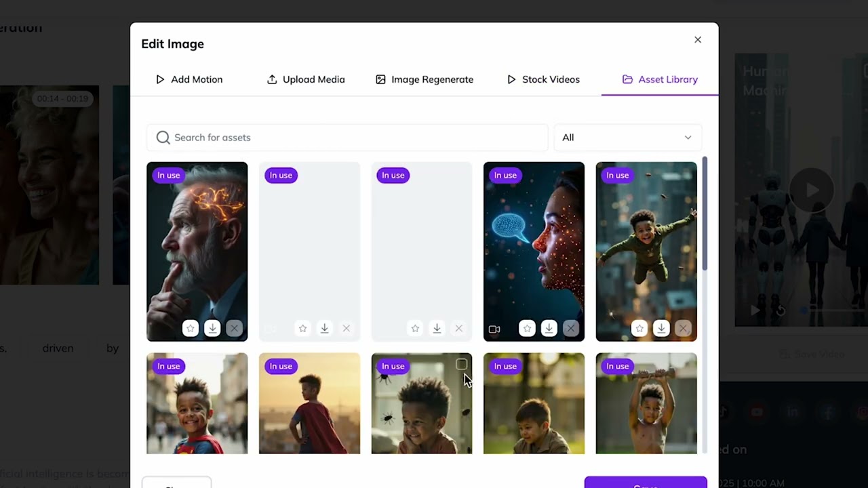Choose the flying boy thumbnail
This screenshot has width=868, height=488.
646,251
